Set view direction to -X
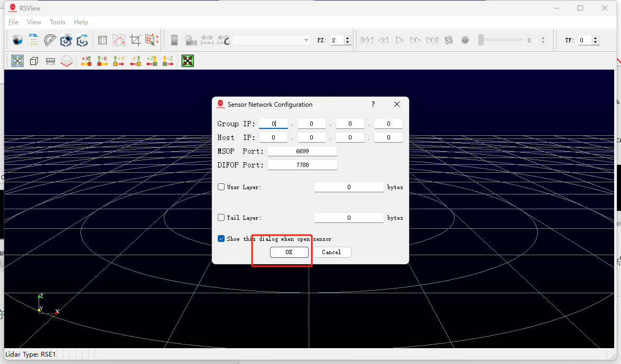 tap(102, 61)
